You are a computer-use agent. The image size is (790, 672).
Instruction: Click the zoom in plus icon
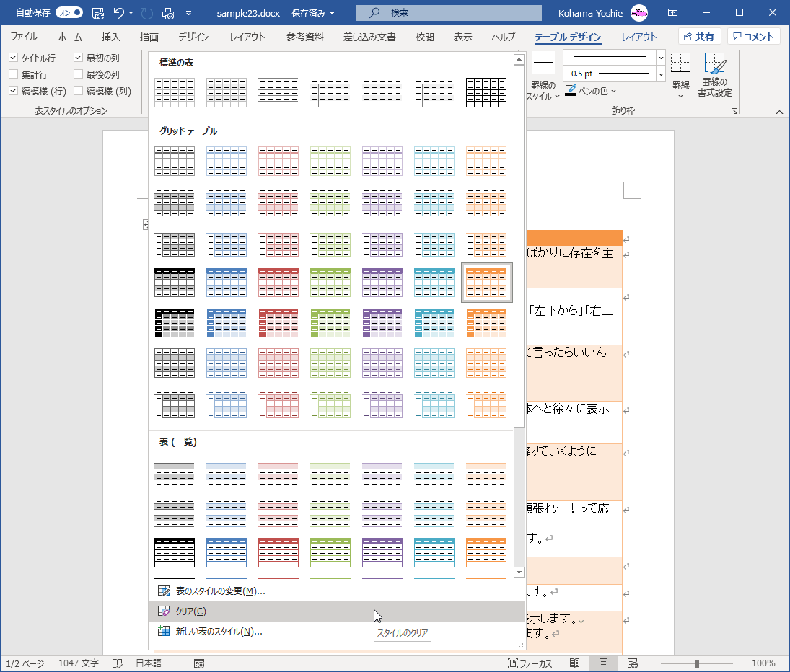pos(739,663)
